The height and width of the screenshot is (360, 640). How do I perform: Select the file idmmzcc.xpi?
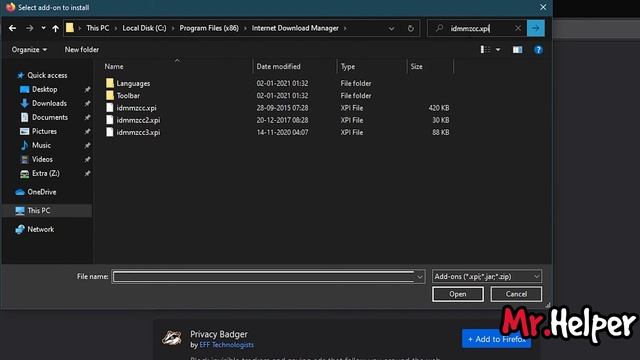point(136,108)
